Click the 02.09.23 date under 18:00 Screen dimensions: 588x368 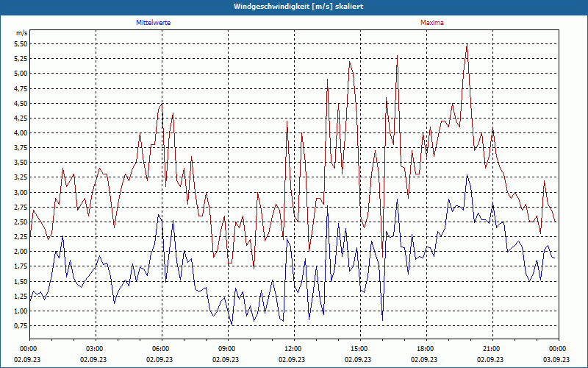tap(424, 359)
